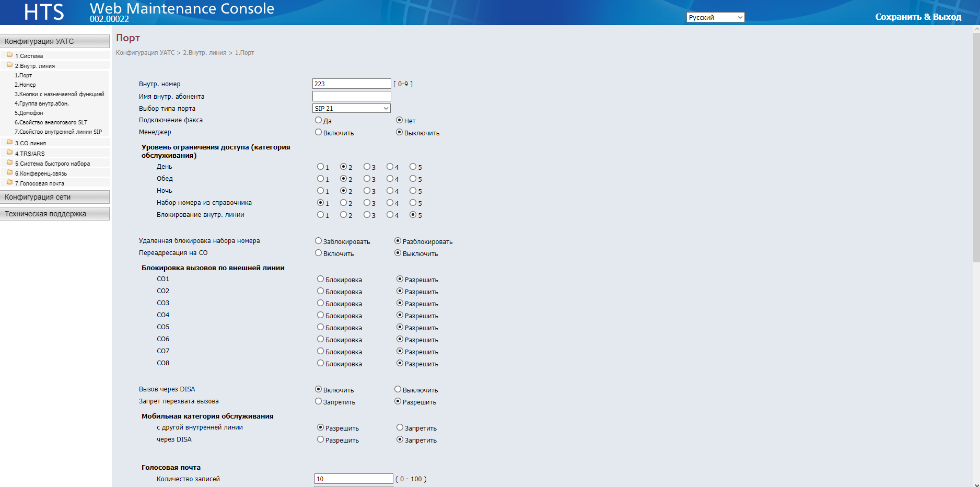Select level 2 for Блокирование внутр. линии
980x487 pixels.
343,215
